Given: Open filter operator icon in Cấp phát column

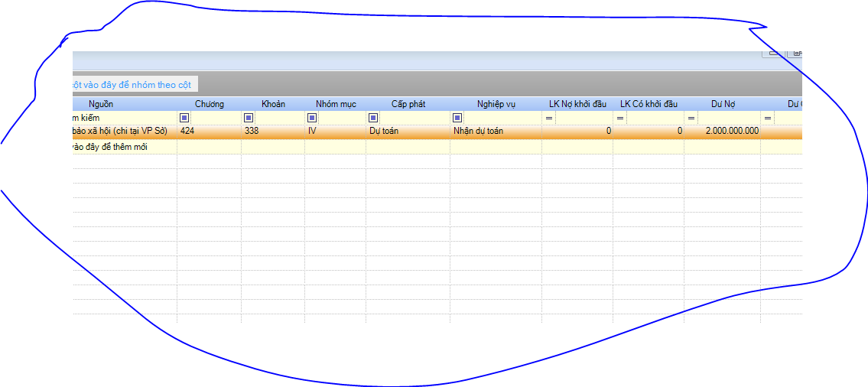Looking at the screenshot, I should click(373, 118).
